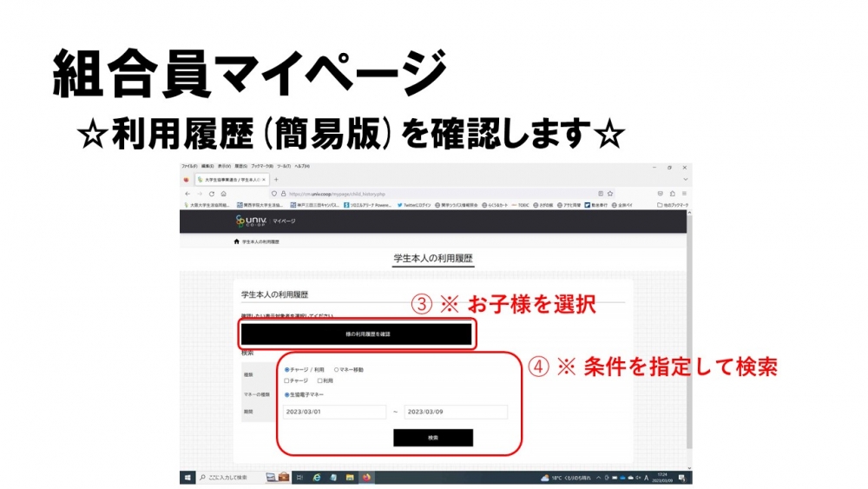Open Firefox from the taskbar

366,478
